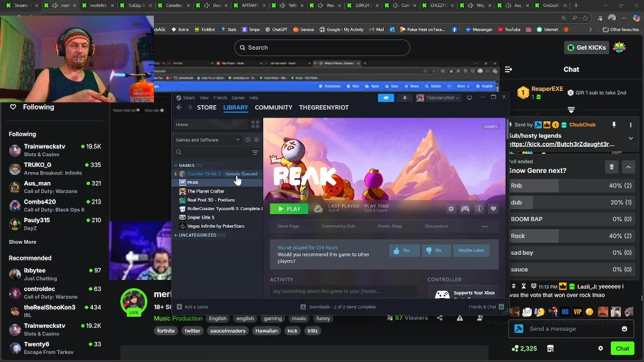Screen dimensions: 644x362
Task: Expand the gift leaderboard handle
Action: click(571, 110)
